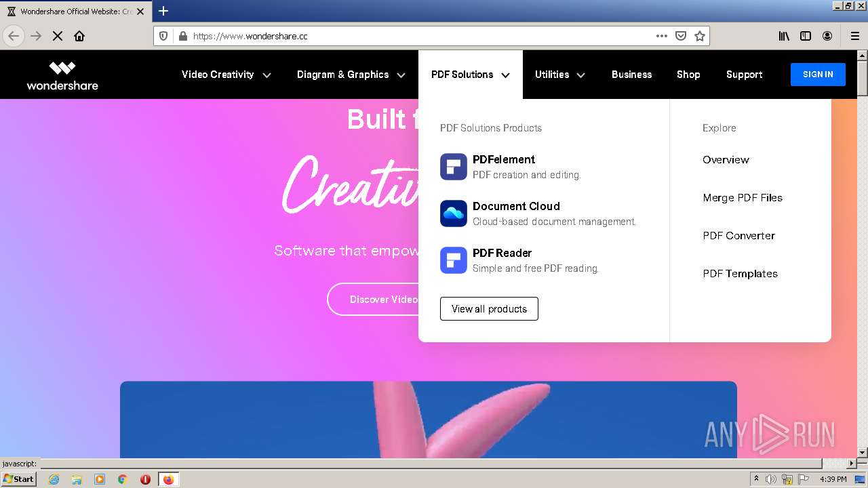Switch to Firefox taskbar button
Viewport: 868px width, 488px height.
tap(168, 479)
